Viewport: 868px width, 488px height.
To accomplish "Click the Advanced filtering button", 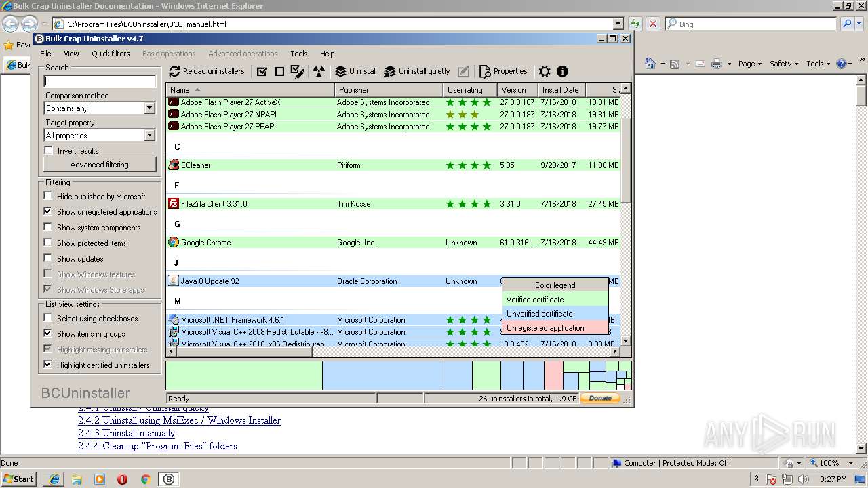I will 100,165.
